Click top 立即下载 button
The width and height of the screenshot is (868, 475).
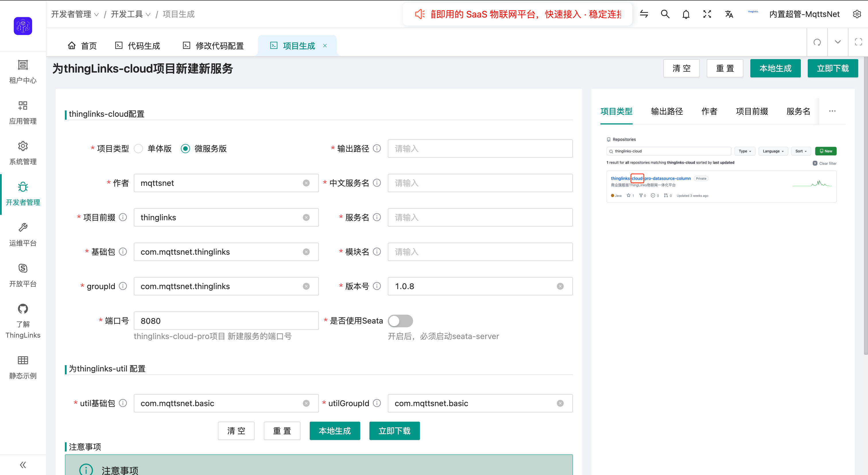click(x=833, y=68)
